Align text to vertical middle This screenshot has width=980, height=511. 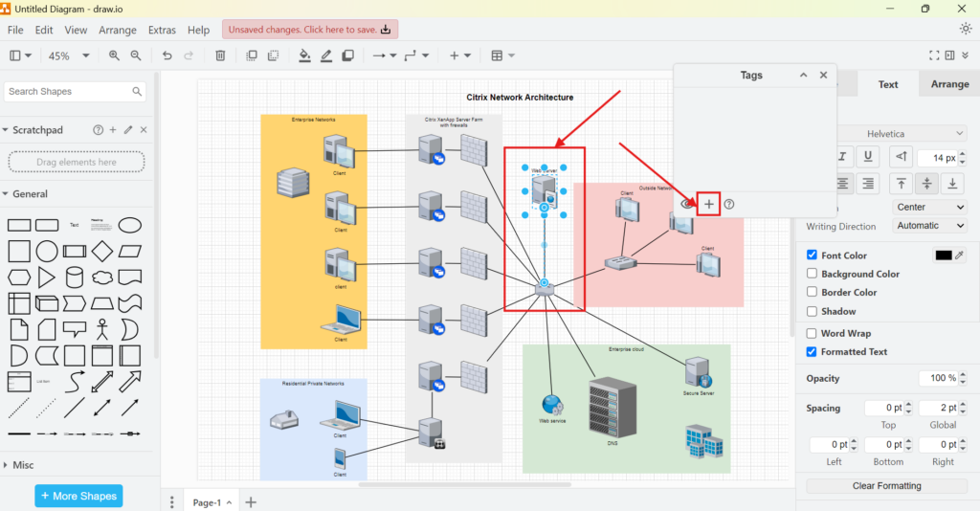pyautogui.click(x=926, y=184)
